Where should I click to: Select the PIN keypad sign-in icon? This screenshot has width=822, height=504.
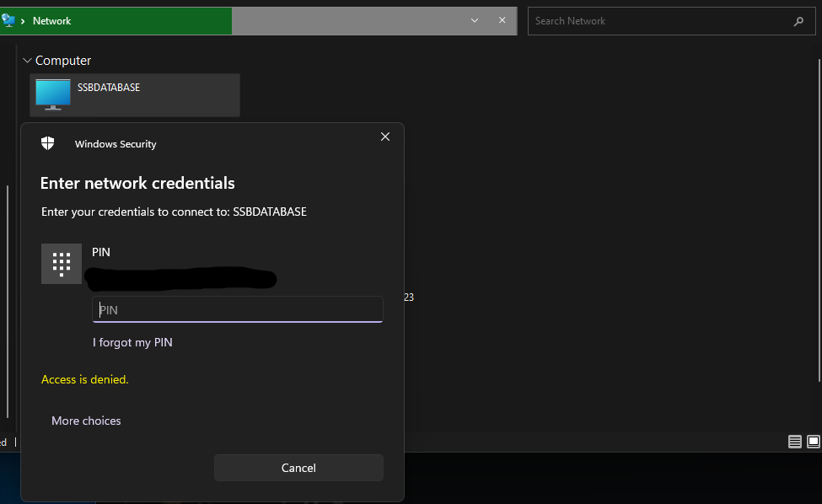[62, 264]
